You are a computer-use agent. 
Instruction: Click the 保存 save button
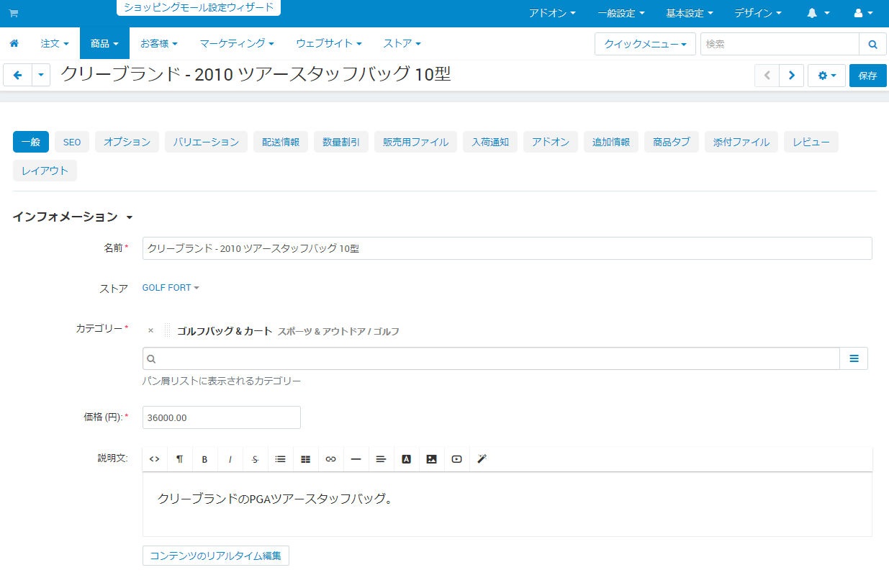coord(868,76)
